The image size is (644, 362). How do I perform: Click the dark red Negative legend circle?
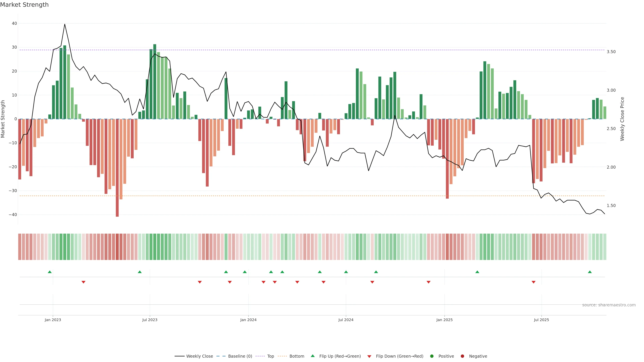462,356
